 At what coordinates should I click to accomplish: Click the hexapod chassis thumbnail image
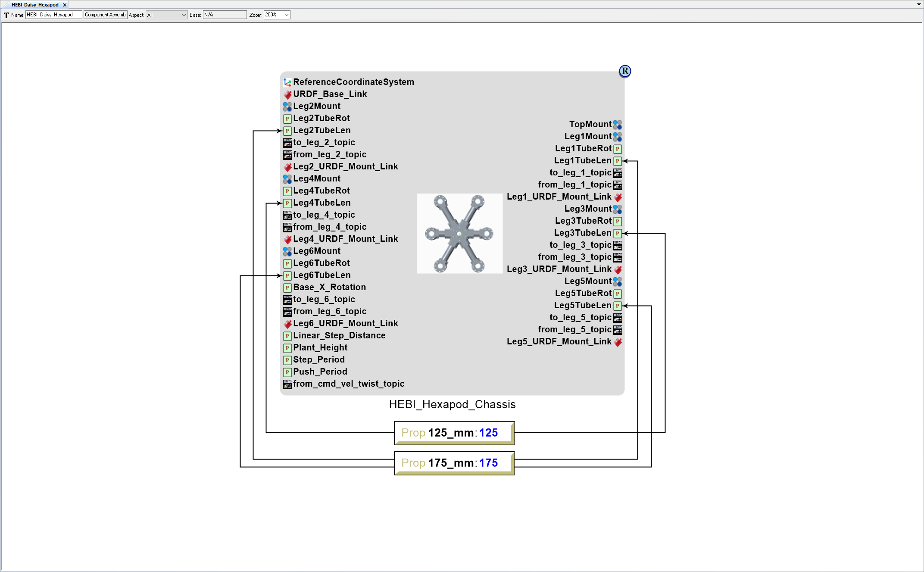[x=459, y=234]
